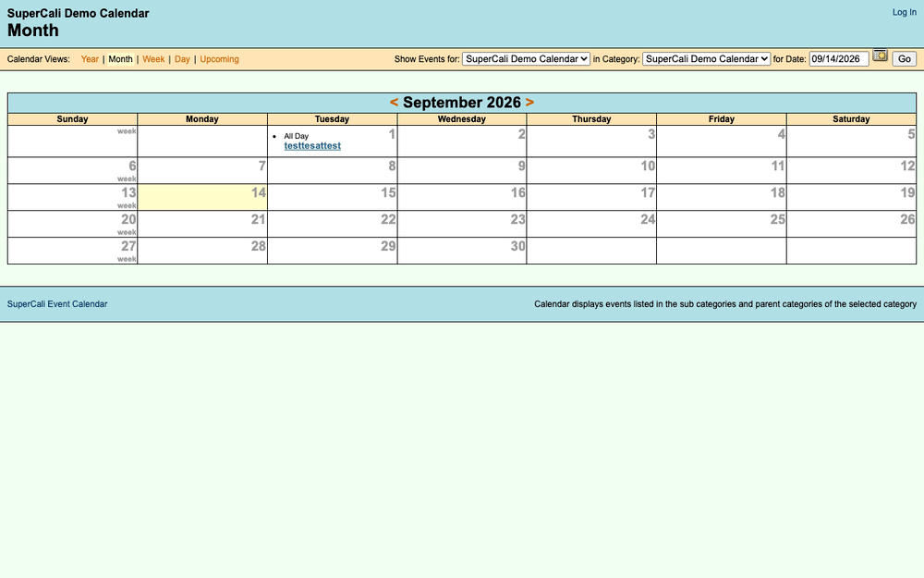Open week link under Sunday the 13th
Screen dimensions: 924x578
tap(127, 205)
